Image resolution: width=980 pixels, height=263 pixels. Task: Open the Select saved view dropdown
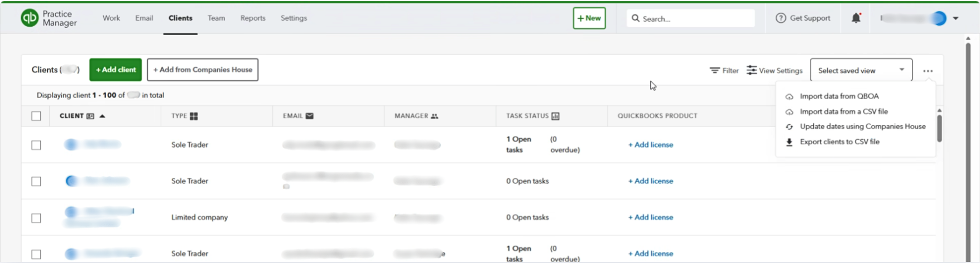tap(861, 70)
